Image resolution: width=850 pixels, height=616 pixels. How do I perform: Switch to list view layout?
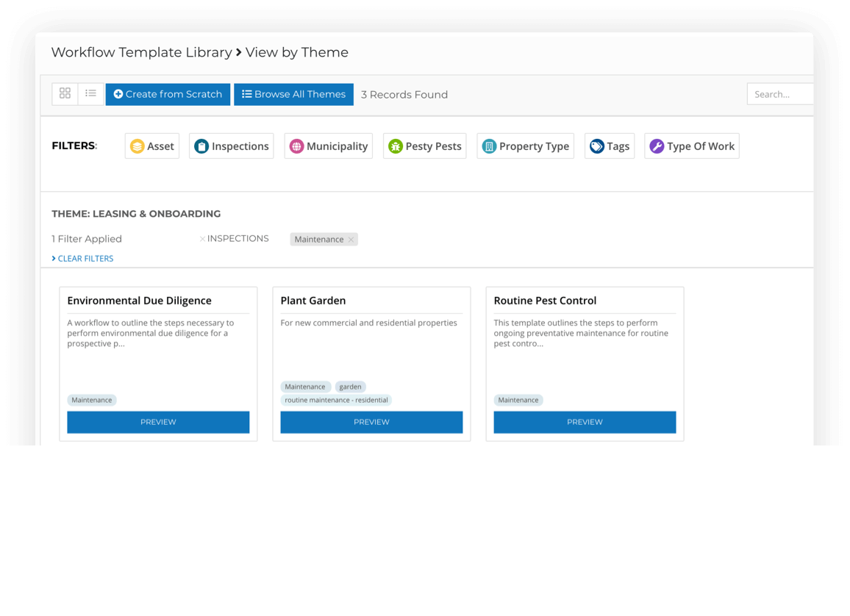pos(90,93)
